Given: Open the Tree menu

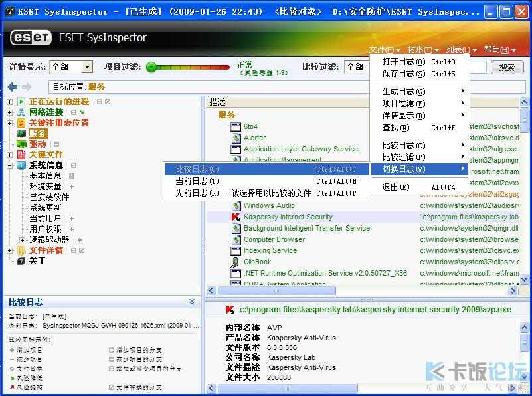Looking at the screenshot, I should tap(423, 50).
